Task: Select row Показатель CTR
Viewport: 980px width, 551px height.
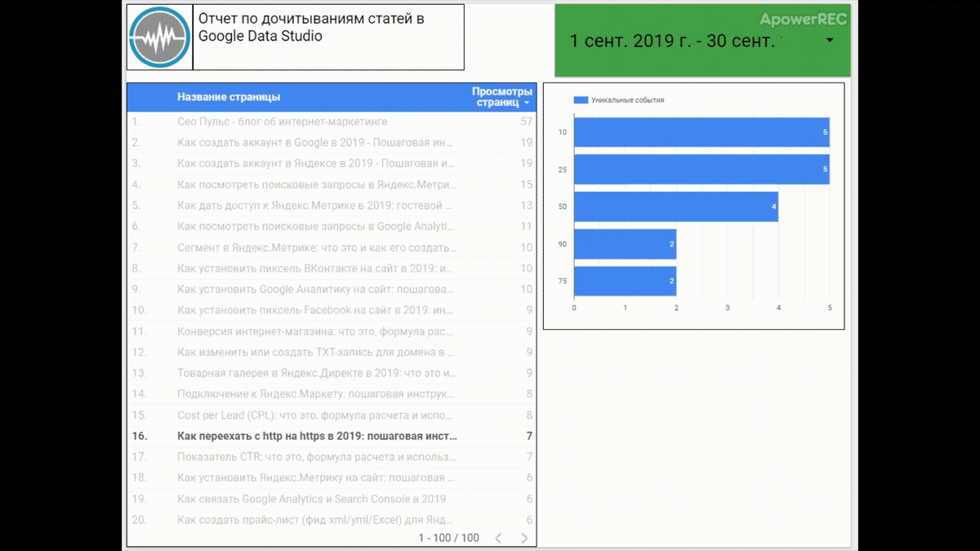Action: [331, 457]
